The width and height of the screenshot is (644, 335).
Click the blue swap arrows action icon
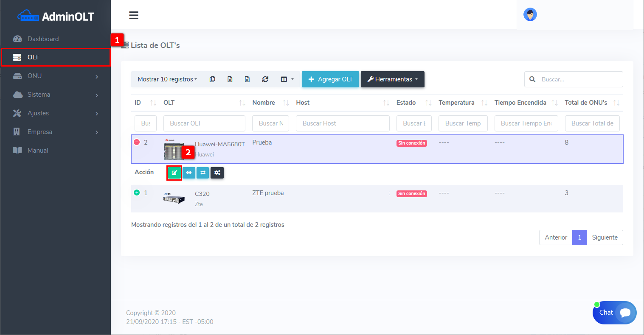[203, 173]
